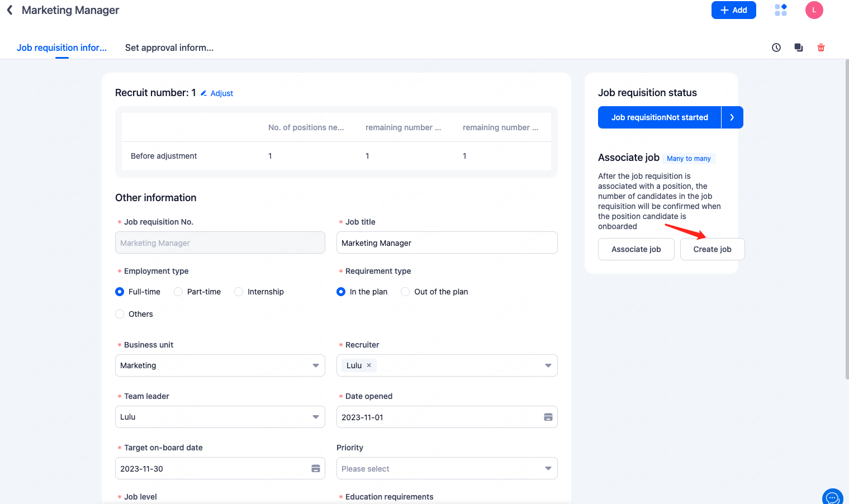Click the Create job button
Viewport: 849px width, 504px height.
(712, 249)
